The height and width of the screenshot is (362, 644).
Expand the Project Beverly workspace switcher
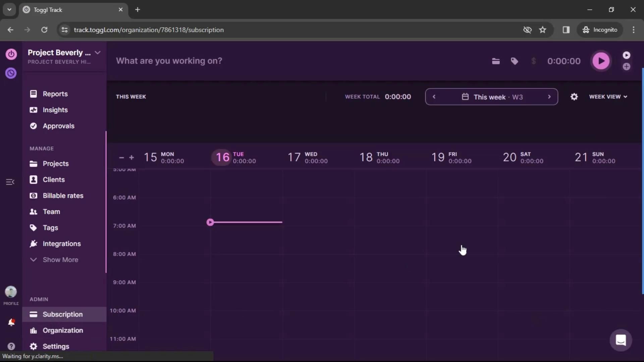98,53
